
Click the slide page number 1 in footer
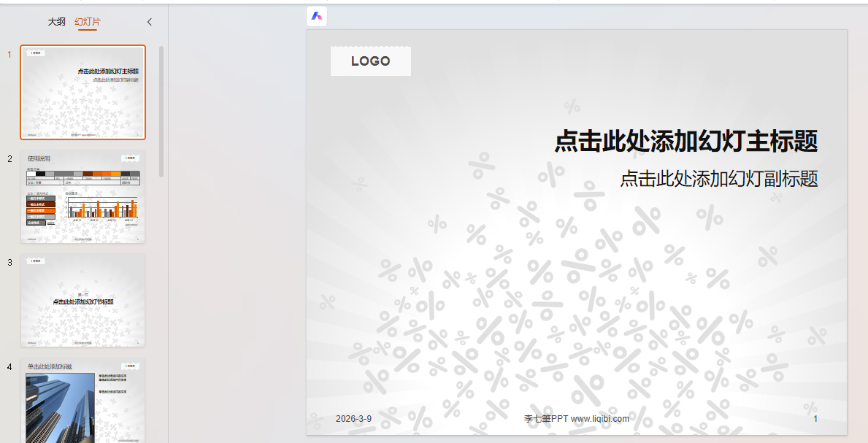815,419
